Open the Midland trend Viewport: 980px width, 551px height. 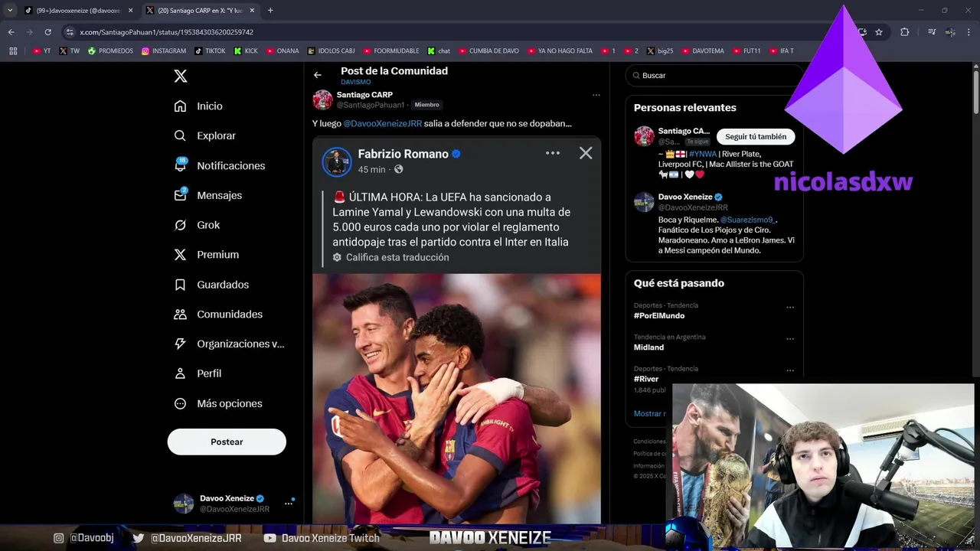pyautogui.click(x=648, y=347)
